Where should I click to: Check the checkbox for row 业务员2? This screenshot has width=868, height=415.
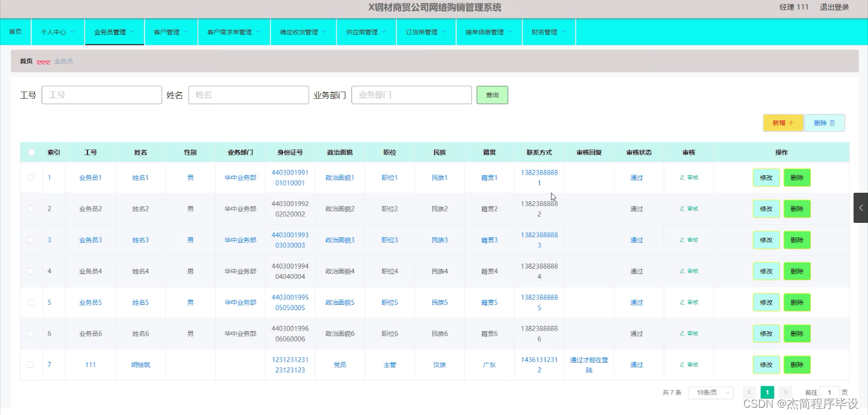(x=31, y=209)
